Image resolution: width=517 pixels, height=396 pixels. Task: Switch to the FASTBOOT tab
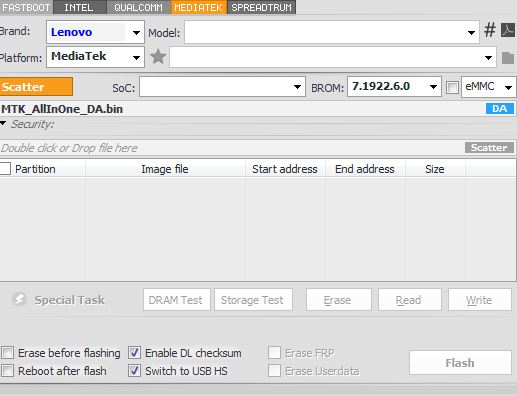(26, 7)
